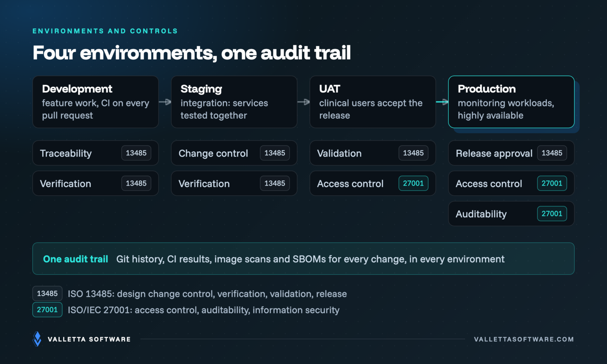
Task: Click 27001 badge on Production's Access control row
Action: tap(552, 183)
